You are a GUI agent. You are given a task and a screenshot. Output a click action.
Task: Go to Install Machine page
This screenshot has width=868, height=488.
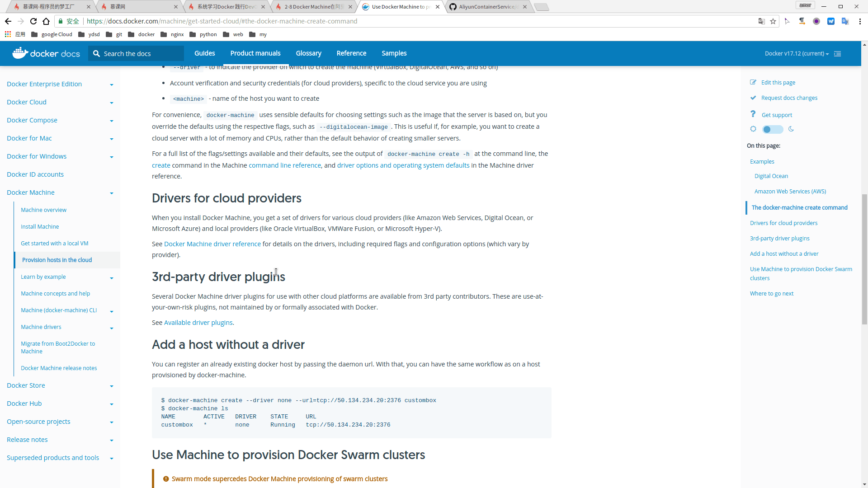pyautogui.click(x=40, y=227)
